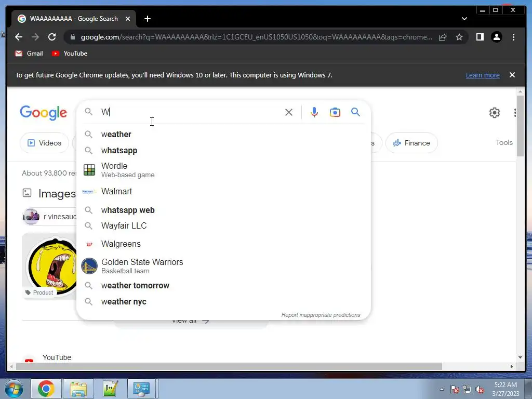
Task: Submit search with the magnifier button
Action: 355,112
